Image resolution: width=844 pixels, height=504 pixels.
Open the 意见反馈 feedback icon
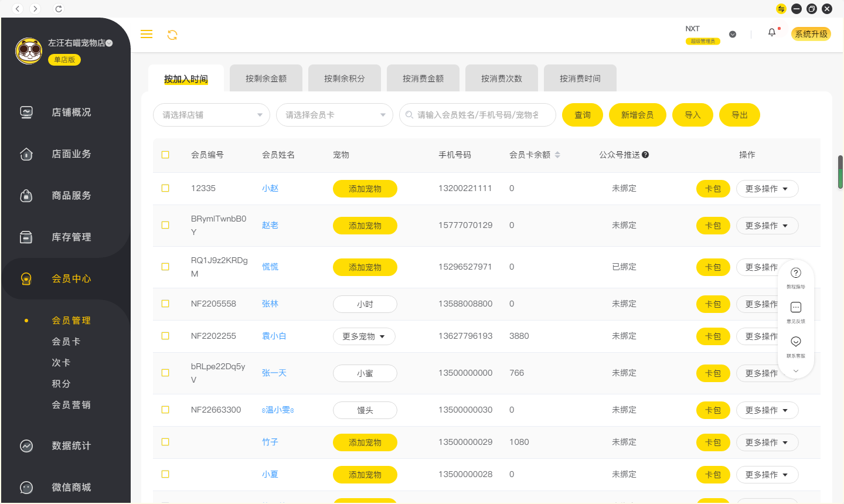pos(796,307)
